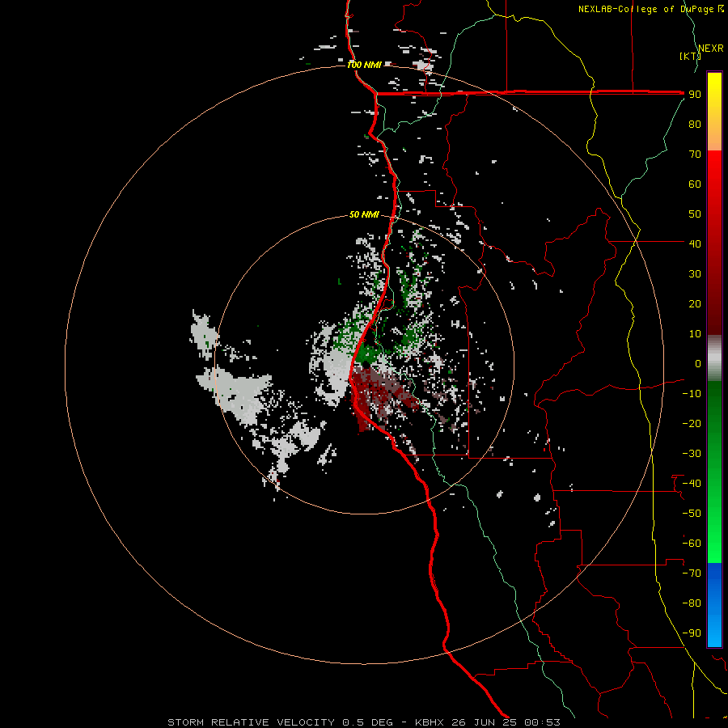Click the -50 knot scale label
The width and height of the screenshot is (728, 728).
(x=692, y=514)
